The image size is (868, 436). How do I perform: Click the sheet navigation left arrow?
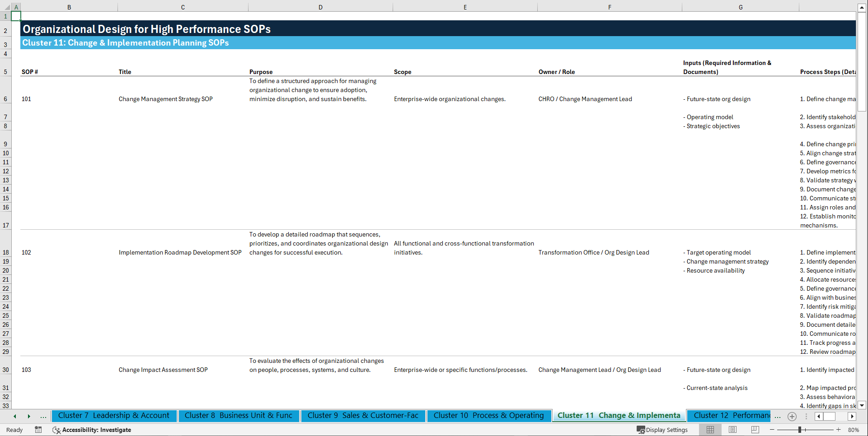(15, 416)
